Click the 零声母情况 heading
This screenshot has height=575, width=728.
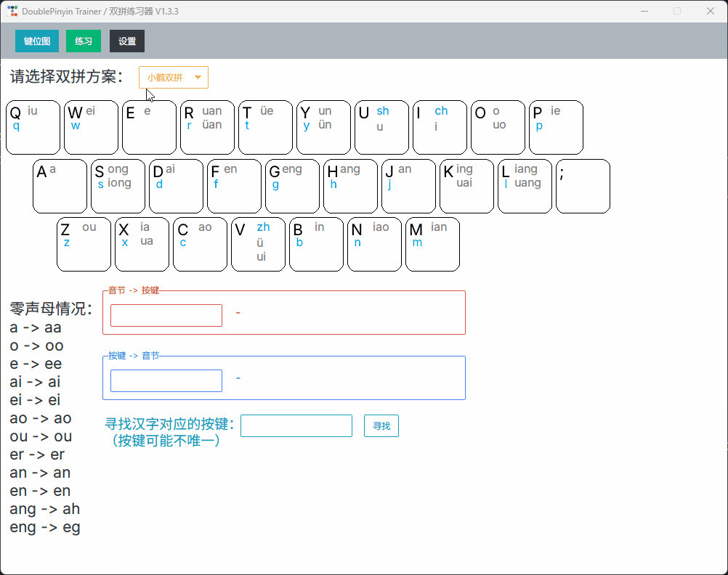(52, 309)
